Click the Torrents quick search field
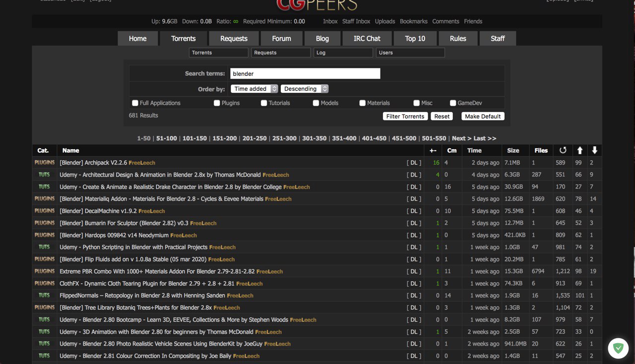 click(x=219, y=53)
